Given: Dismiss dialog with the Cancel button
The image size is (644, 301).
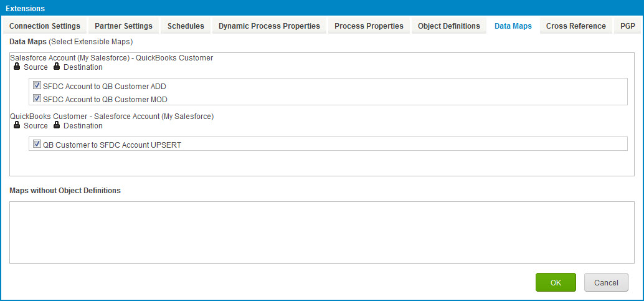Looking at the screenshot, I should [x=606, y=282].
